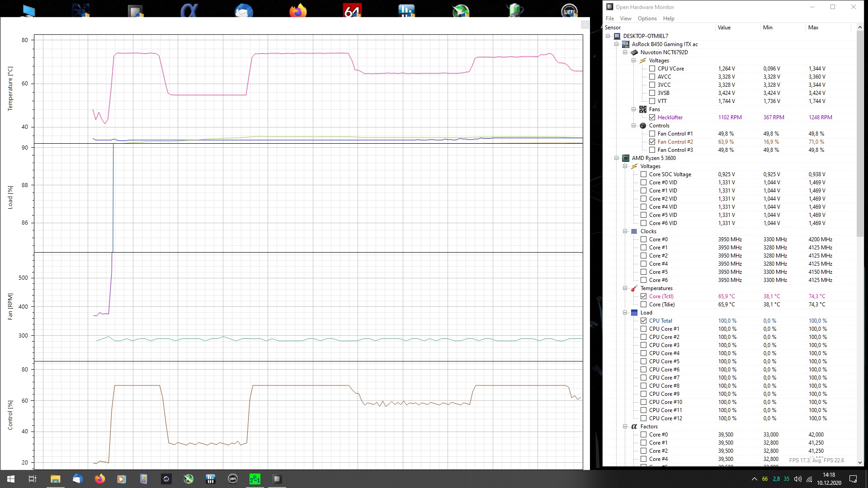
Task: Click the Fans node fan icon
Action: pyautogui.click(x=643, y=109)
